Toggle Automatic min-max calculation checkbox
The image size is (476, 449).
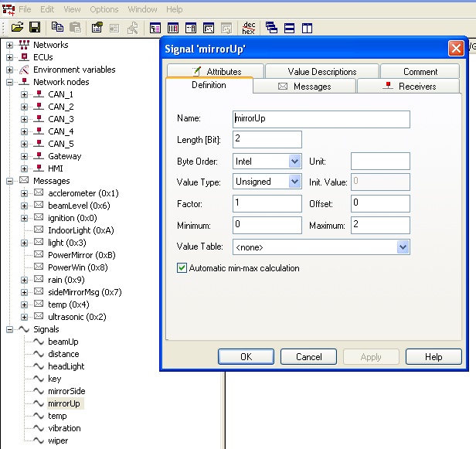tap(182, 268)
